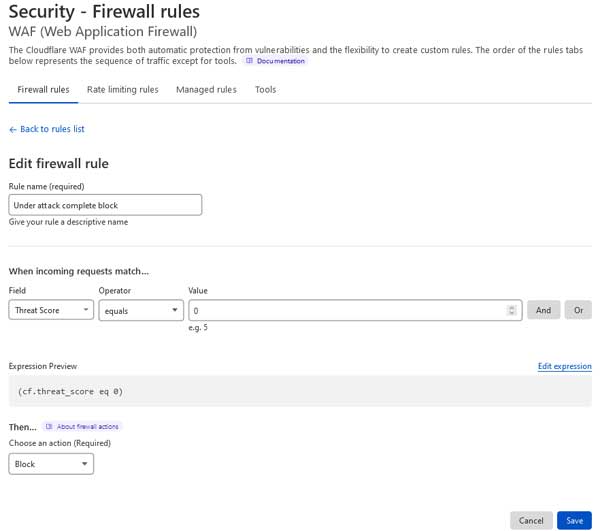Cancel editing the firewall rule

pos(531,521)
